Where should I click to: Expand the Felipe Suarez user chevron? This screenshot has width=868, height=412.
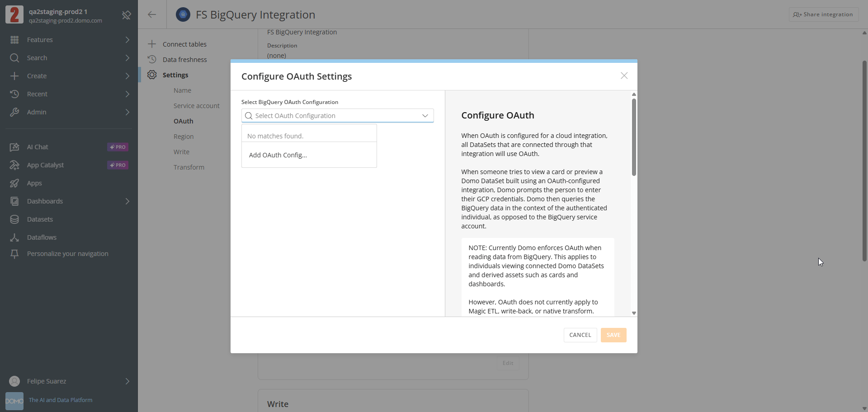(x=127, y=381)
